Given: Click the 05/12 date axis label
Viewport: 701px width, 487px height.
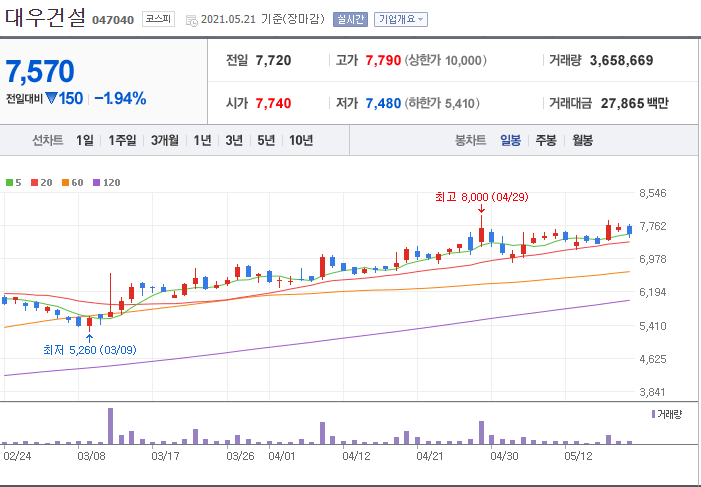Looking at the screenshot, I should 578,456.
